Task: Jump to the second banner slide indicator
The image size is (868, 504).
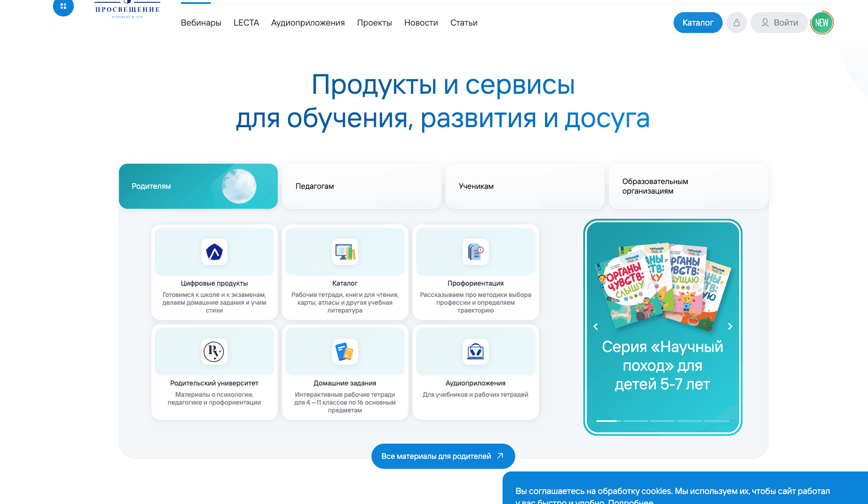Action: click(635, 421)
